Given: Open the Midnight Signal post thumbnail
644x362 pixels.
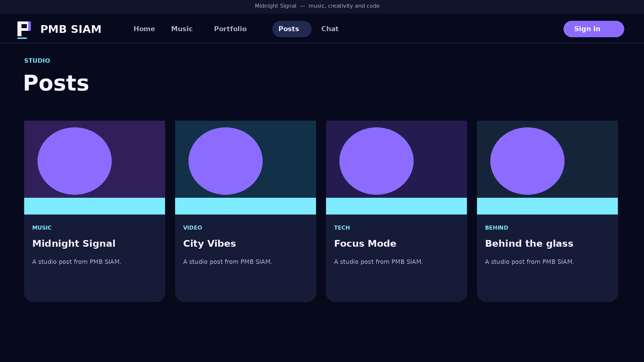Looking at the screenshot, I should click(95, 168).
